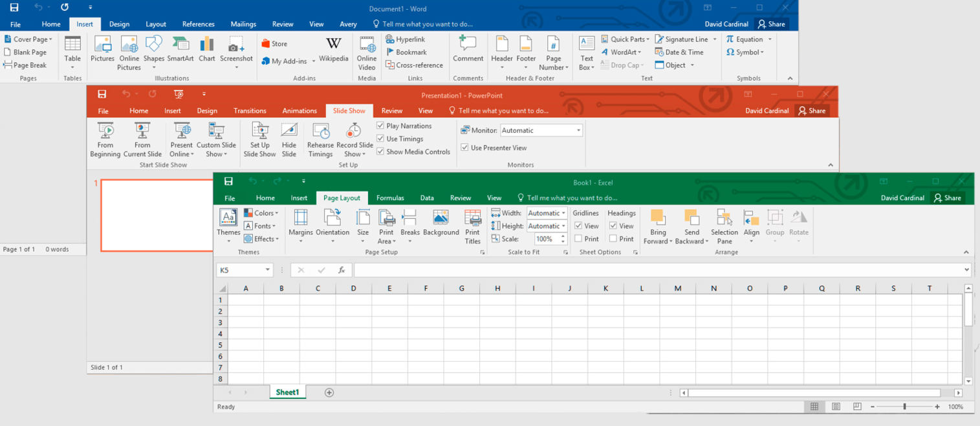Toggle Show Media Controls checkbox
The height and width of the screenshot is (426, 980).
(x=380, y=151)
